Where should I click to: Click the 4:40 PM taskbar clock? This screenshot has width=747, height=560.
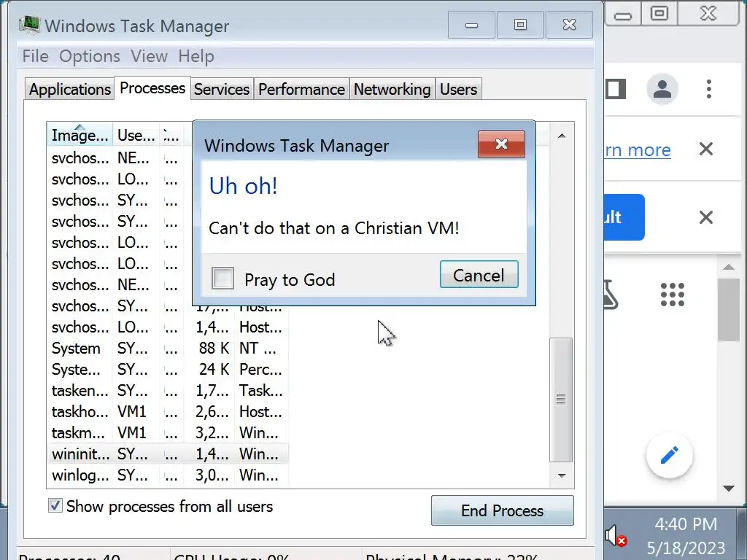pyautogui.click(x=686, y=524)
